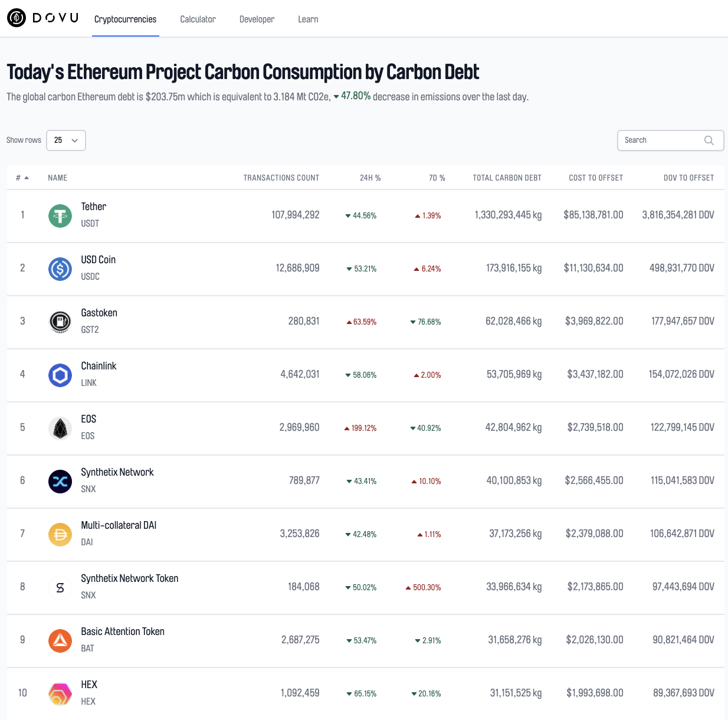
Task: Click the Basic Attention Token icon
Action: click(60, 640)
